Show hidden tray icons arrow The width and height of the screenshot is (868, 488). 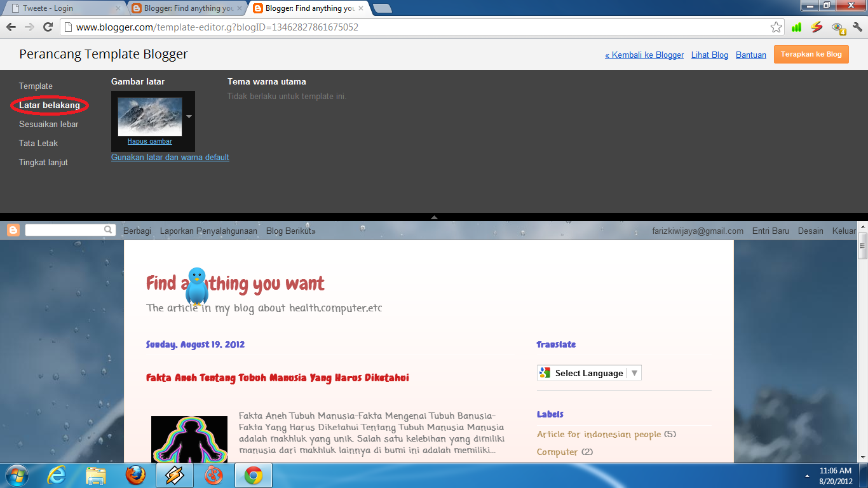coord(808,475)
